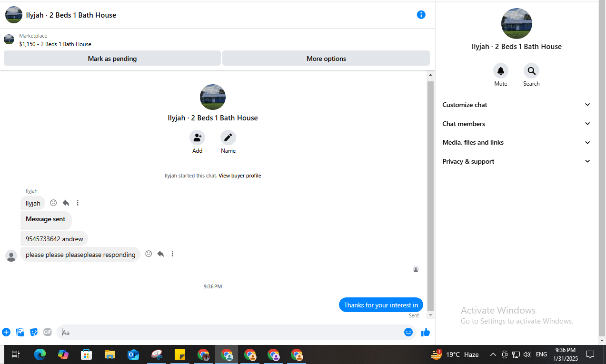Expand Customize chat section

point(517,105)
